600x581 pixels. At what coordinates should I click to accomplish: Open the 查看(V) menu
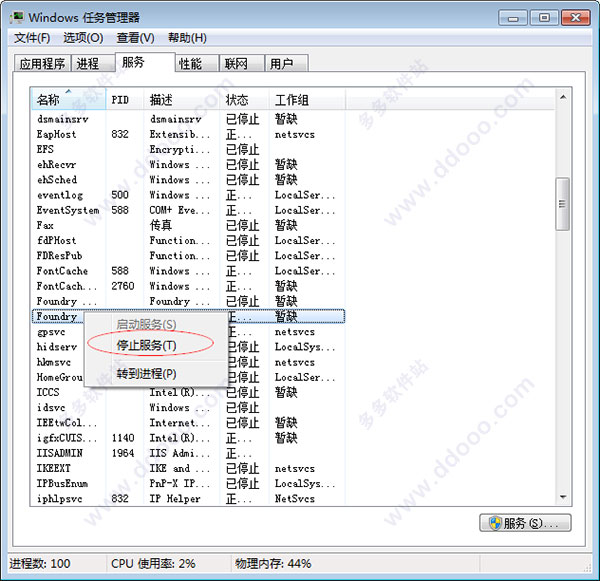point(135,38)
